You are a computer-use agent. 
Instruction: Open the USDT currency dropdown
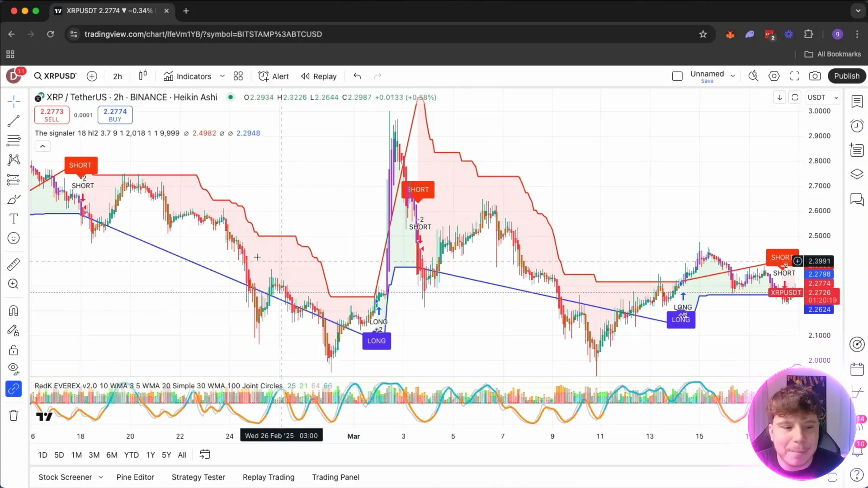coord(823,97)
